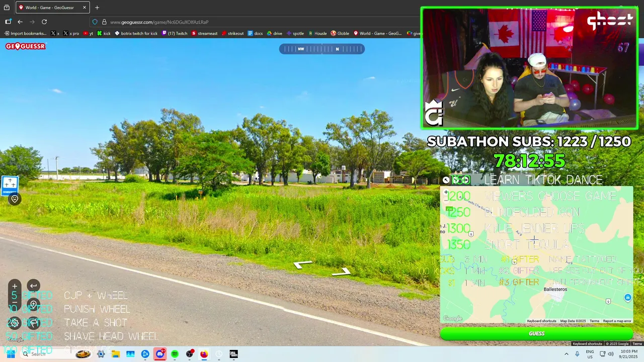This screenshot has width=644, height=362.
Task: Open the spotle bookmark
Action: (x=295, y=34)
